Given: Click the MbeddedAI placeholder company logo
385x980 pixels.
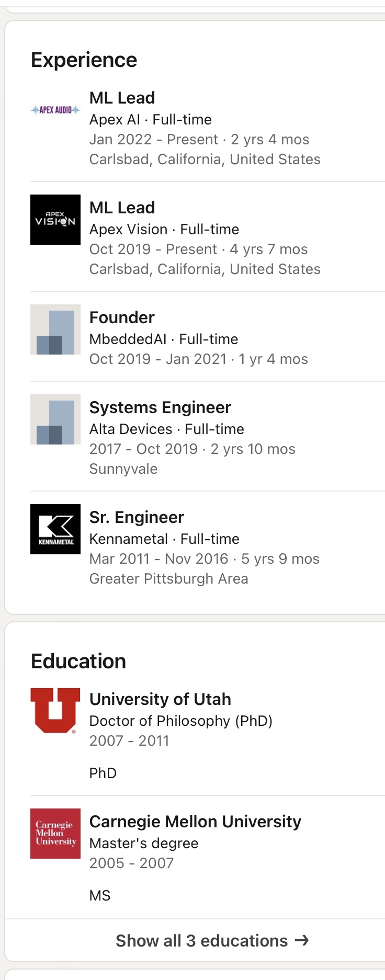Looking at the screenshot, I should [55, 329].
